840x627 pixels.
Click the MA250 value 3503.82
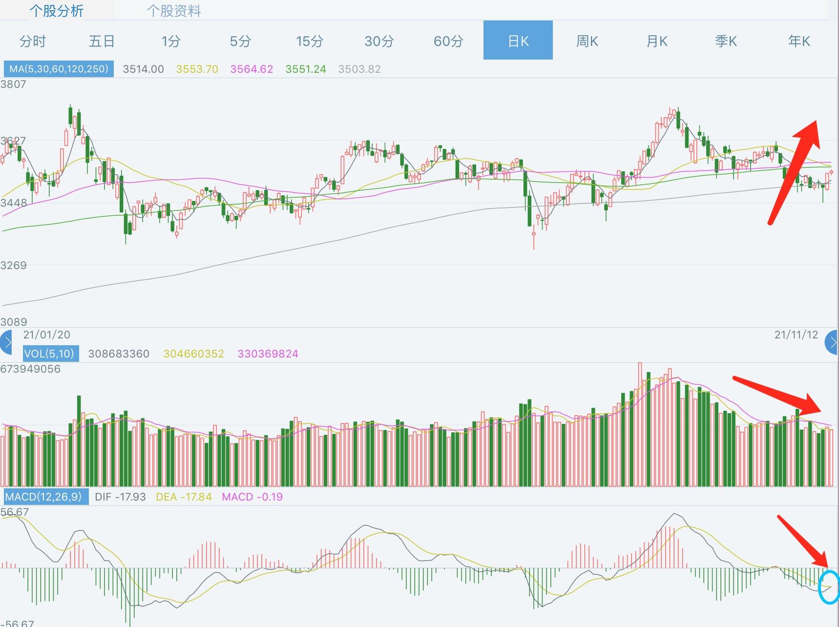(x=359, y=69)
